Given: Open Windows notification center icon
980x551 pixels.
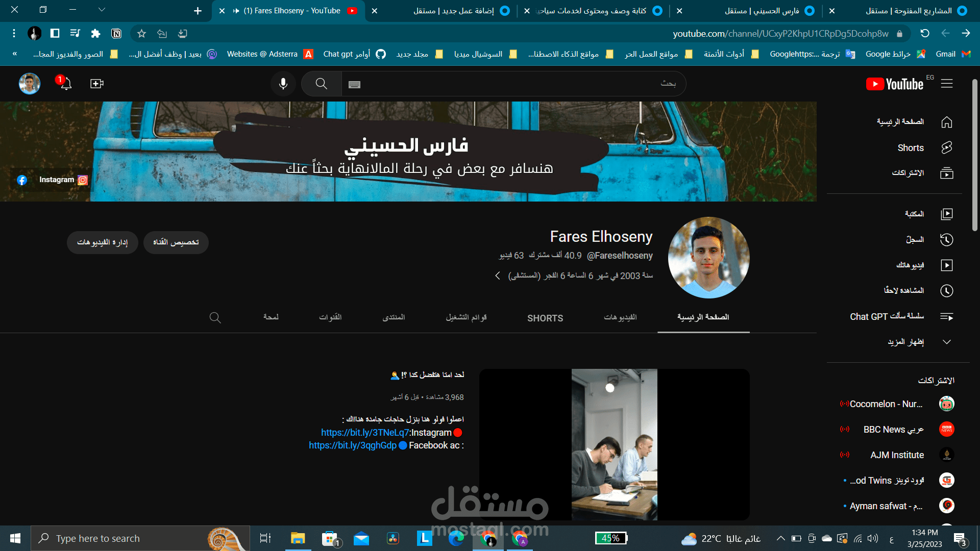Looking at the screenshot, I should click(960, 539).
